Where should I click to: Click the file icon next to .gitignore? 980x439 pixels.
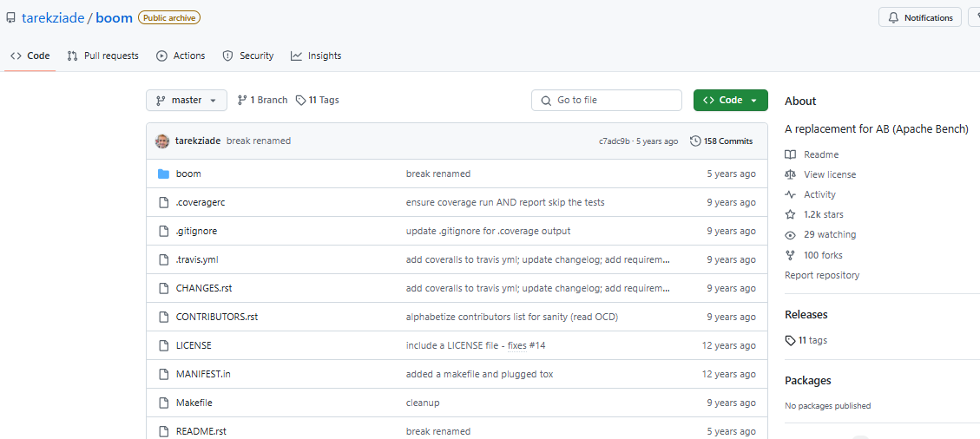coord(164,231)
